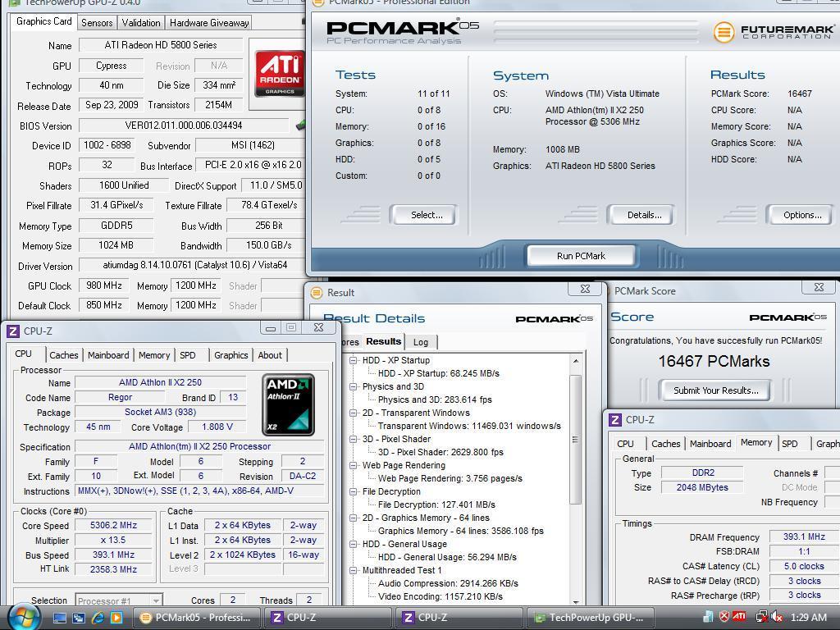This screenshot has height=630, width=840.
Task: Collapse the HDD - XP Startup node
Action: (x=354, y=361)
